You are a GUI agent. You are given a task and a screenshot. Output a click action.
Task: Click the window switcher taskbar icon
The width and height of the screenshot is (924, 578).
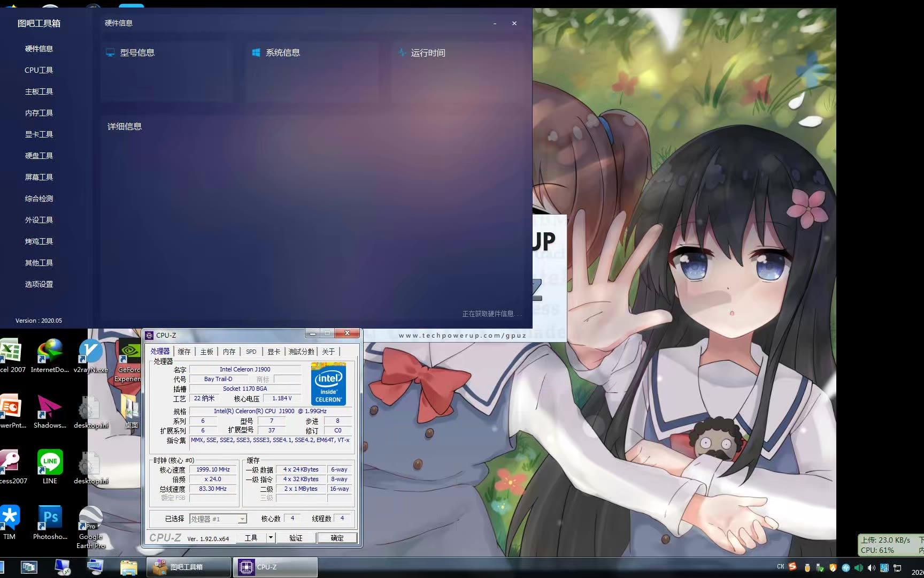click(29, 567)
